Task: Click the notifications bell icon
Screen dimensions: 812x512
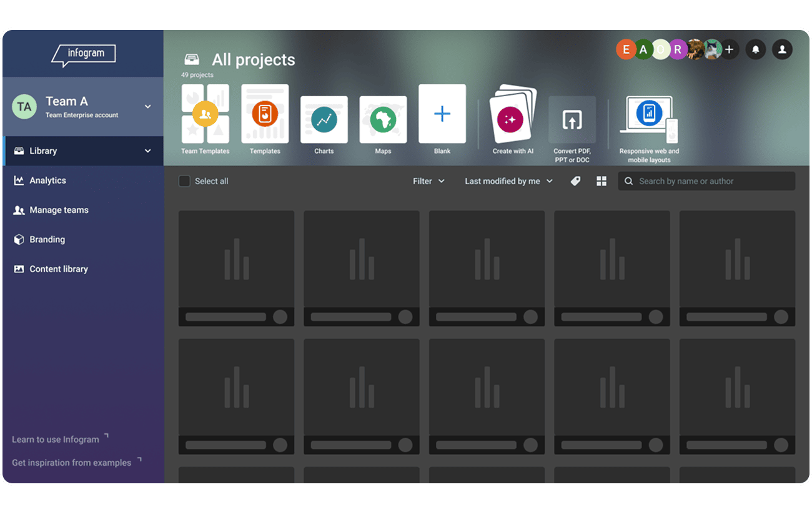Action: 756,49
